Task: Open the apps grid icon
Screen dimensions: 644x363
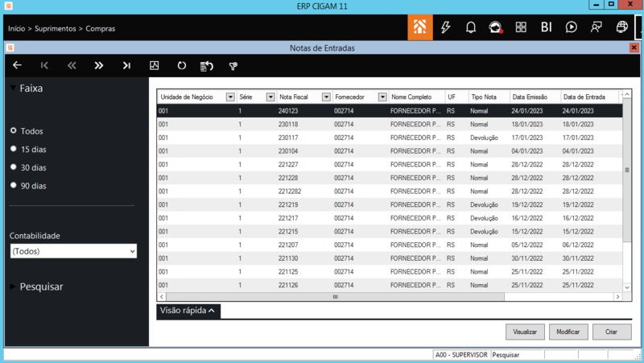Action: [x=521, y=27]
